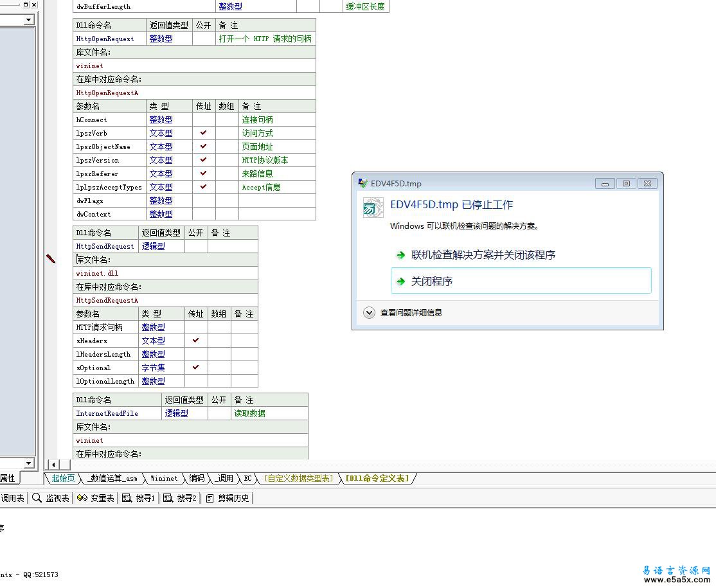Open the 搜寻1 results tab
This screenshot has height=588, width=716.
point(139,498)
